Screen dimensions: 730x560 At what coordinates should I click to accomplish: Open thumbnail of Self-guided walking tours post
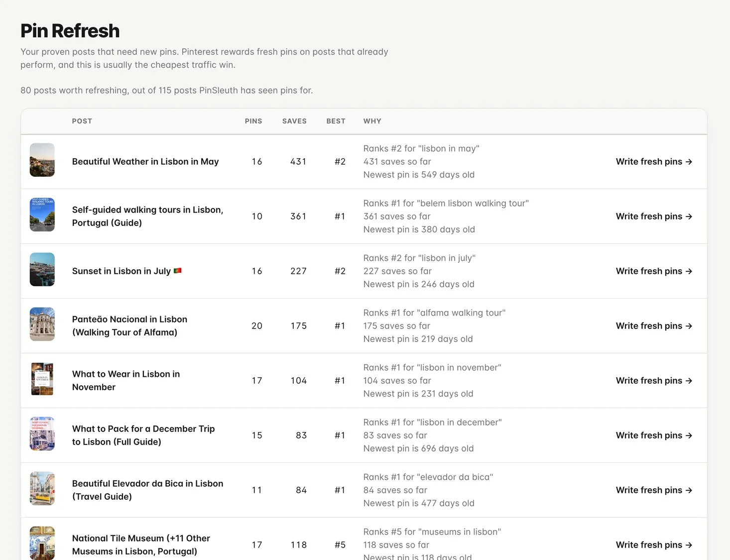42,215
